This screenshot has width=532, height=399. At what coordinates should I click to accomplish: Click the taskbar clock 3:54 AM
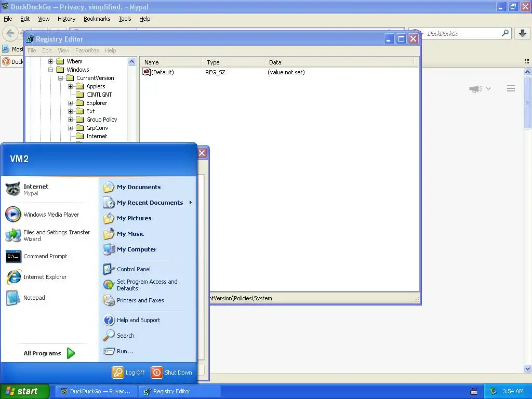(513, 391)
